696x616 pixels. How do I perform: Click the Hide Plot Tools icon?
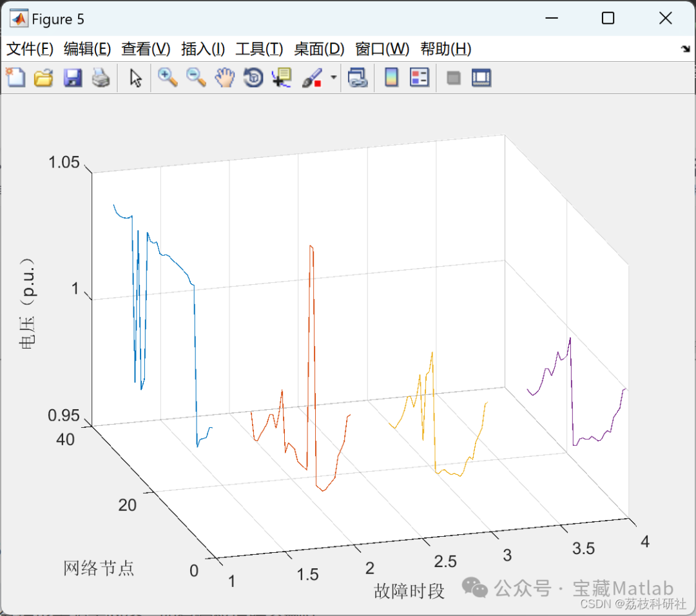(453, 78)
